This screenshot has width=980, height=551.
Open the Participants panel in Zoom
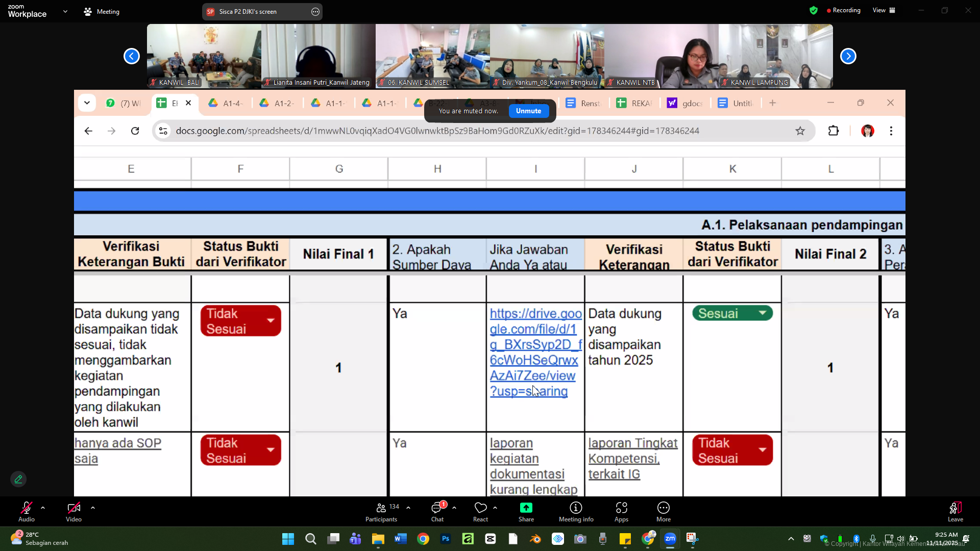click(381, 511)
